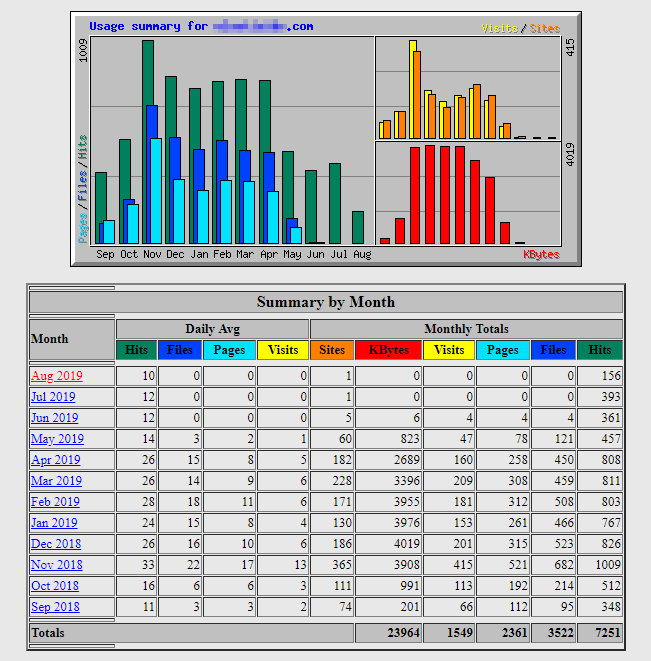Click the red KBytes column header
The image size is (651, 661).
tap(388, 350)
